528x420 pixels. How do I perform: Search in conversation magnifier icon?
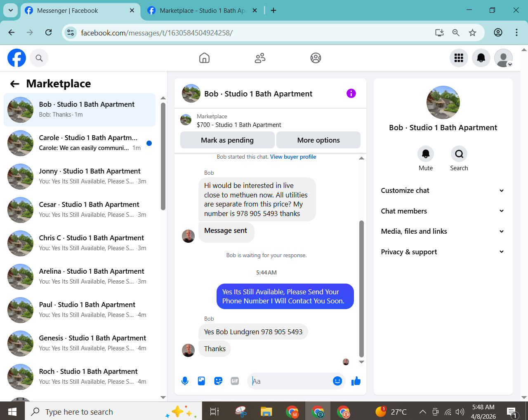click(x=459, y=154)
